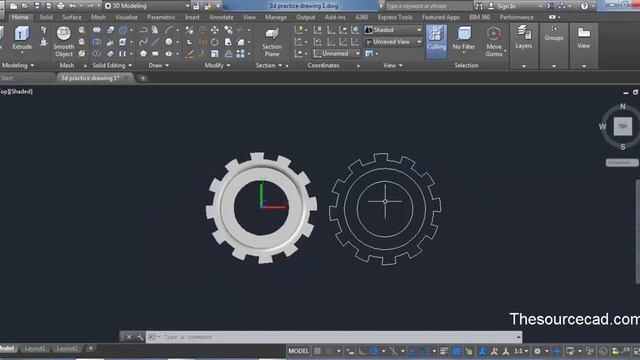The image size is (640, 360).
Task: Select the Polygon draw tool
Action: point(143,53)
